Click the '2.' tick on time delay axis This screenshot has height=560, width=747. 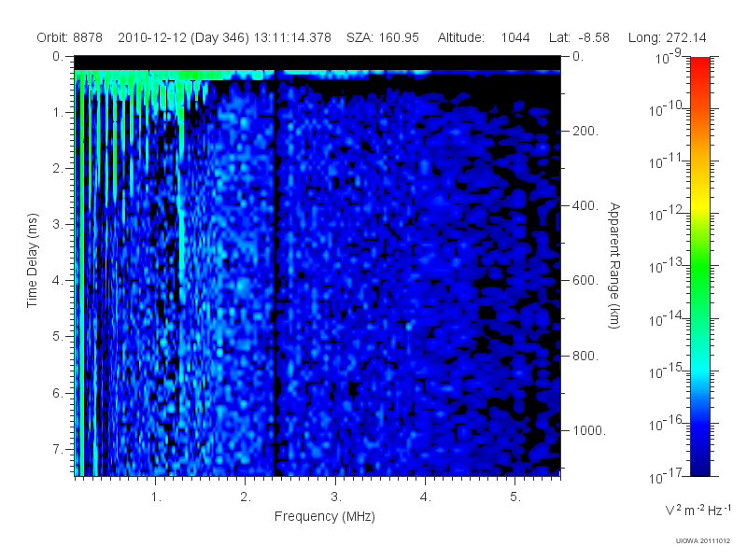pos(58,169)
